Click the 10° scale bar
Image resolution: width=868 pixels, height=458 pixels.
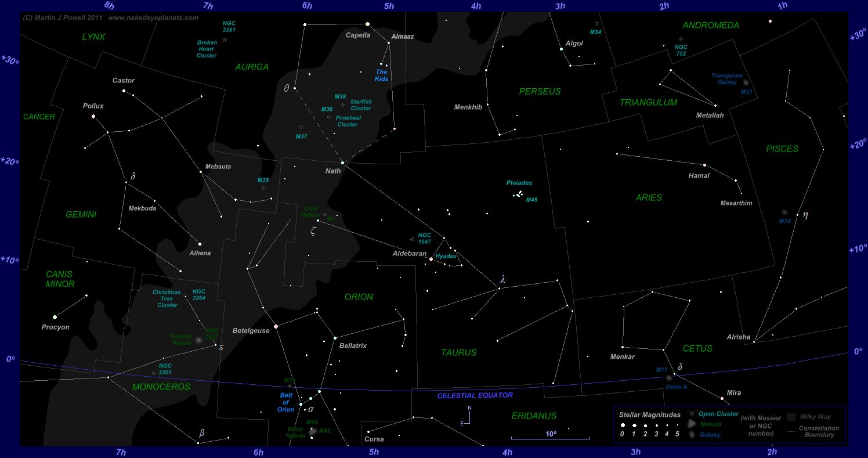pyautogui.click(x=550, y=437)
